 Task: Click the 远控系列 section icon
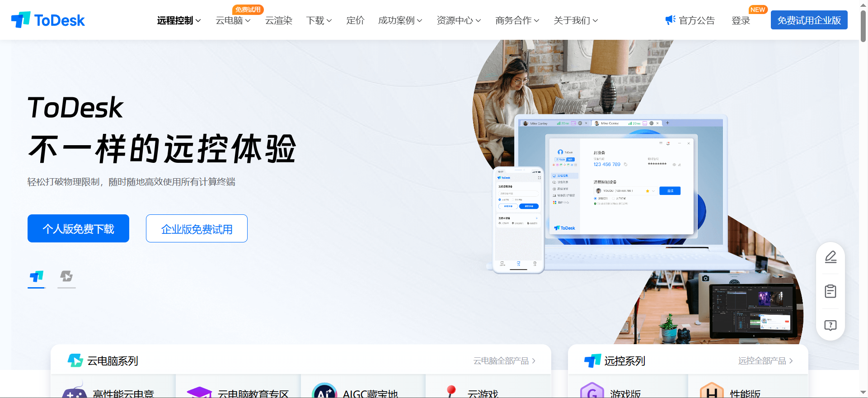(592, 360)
